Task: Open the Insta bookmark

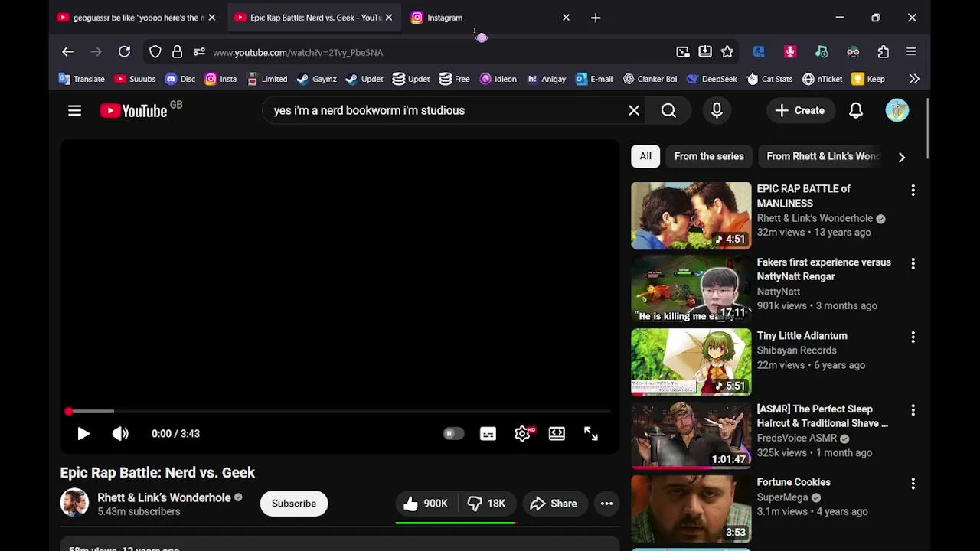Action: coord(220,79)
